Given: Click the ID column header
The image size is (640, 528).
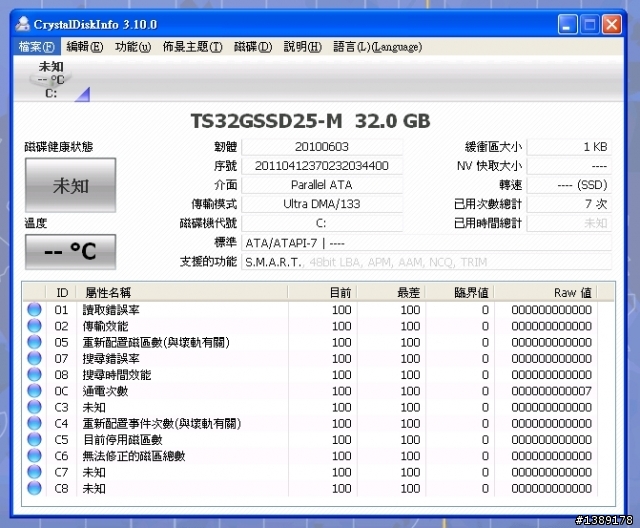Looking at the screenshot, I should (62, 293).
